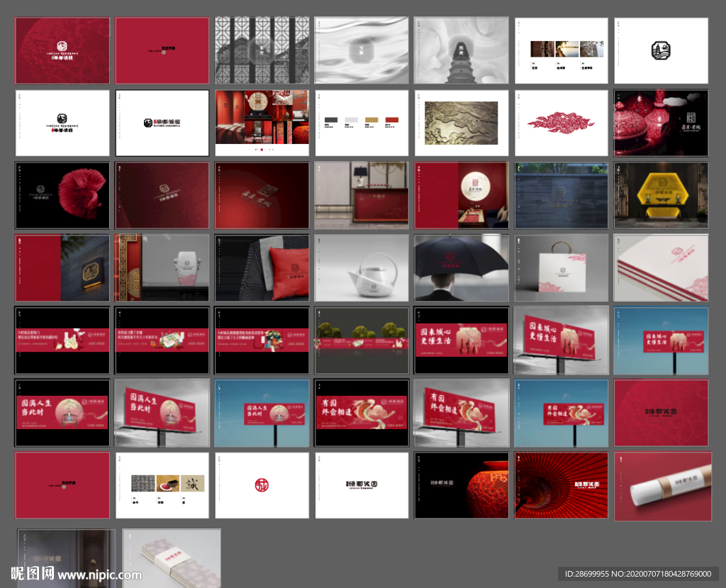Select stacked notebooks with paper band
The width and height of the screenshot is (726, 588).
coord(172,558)
